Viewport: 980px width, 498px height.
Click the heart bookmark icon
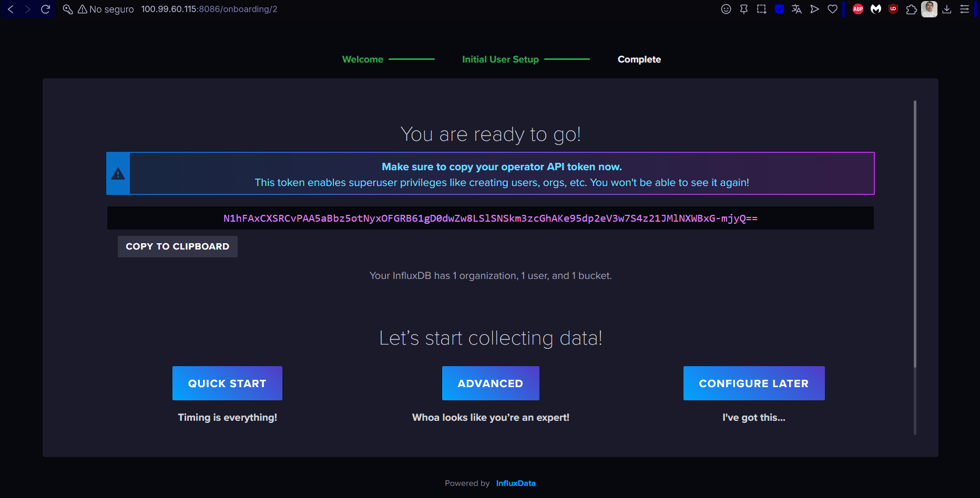click(x=832, y=9)
